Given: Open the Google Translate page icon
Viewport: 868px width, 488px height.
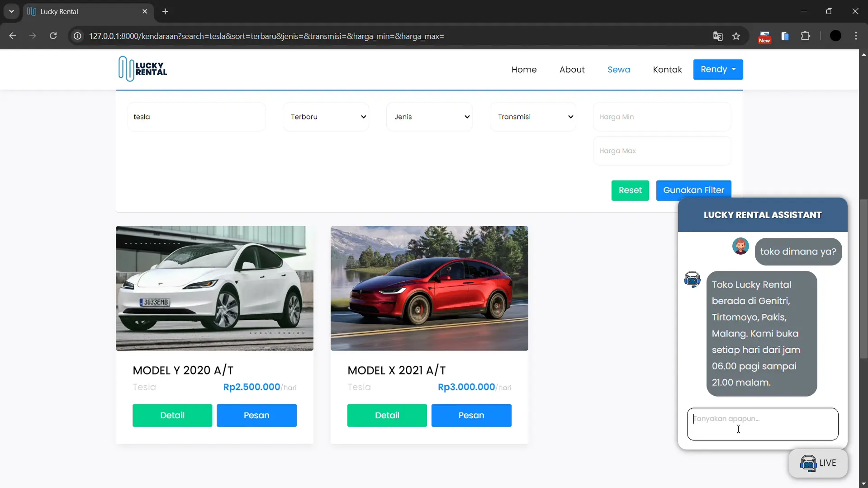Looking at the screenshot, I should (717, 36).
